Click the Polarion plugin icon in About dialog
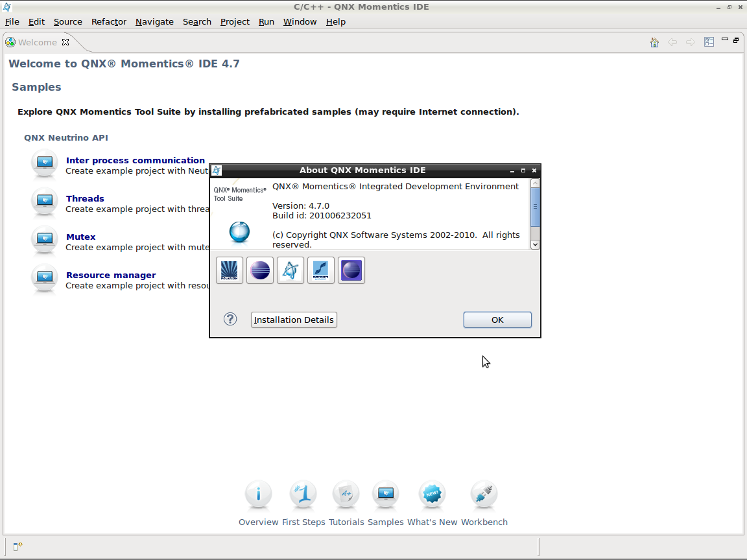747x560 pixels. 230,270
